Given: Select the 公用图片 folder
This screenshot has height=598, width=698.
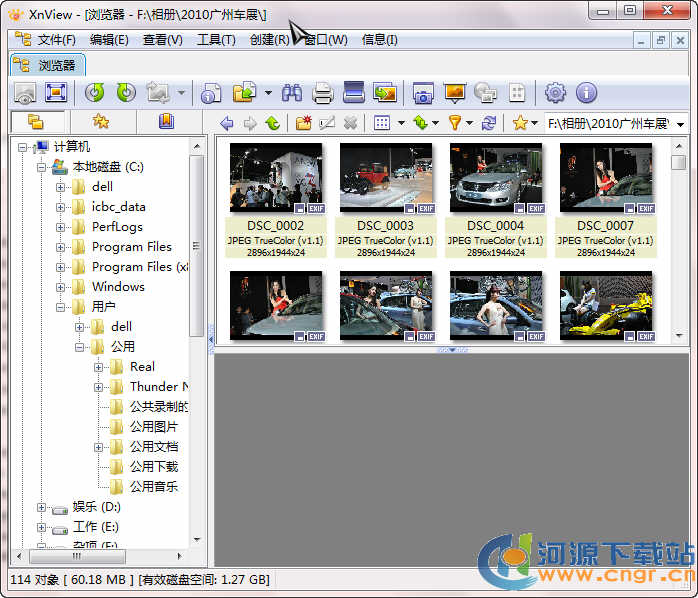Looking at the screenshot, I should click(x=153, y=427).
